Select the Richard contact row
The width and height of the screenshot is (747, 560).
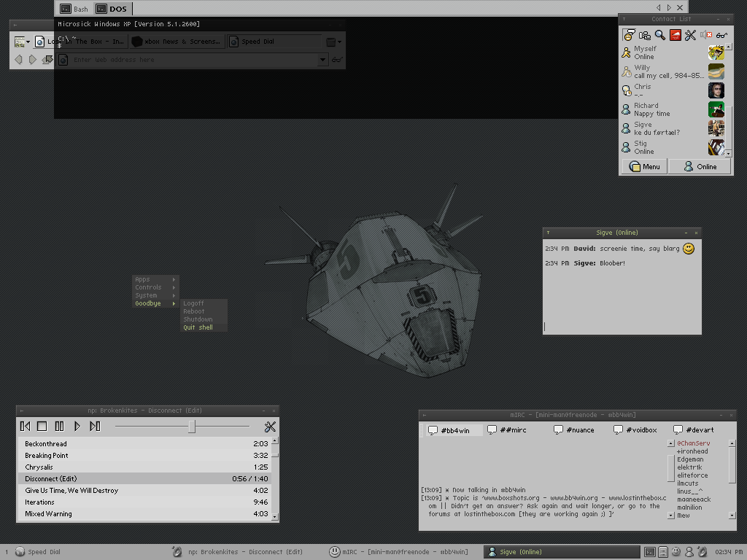673,109
